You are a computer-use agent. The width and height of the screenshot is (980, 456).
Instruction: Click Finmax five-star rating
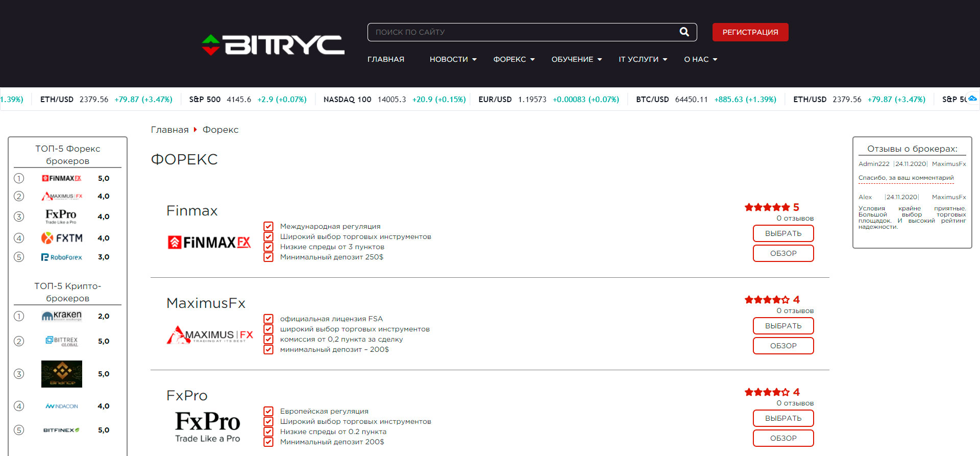coord(767,207)
